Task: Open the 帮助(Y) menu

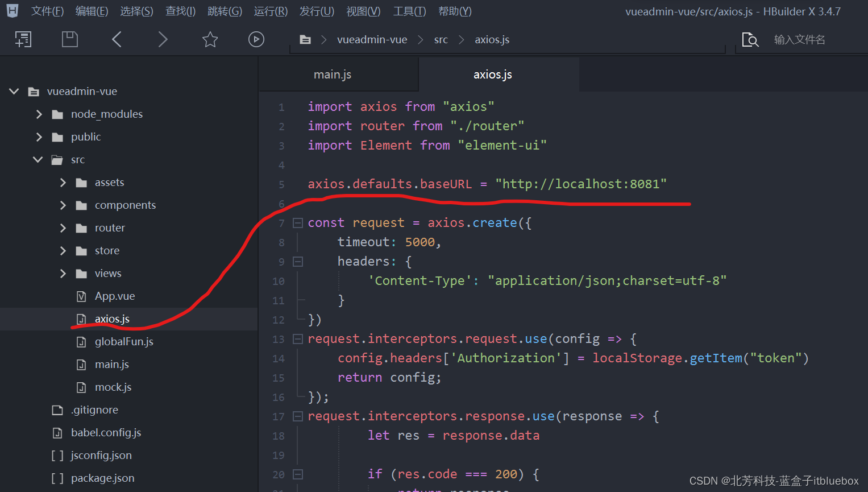Action: [x=455, y=11]
